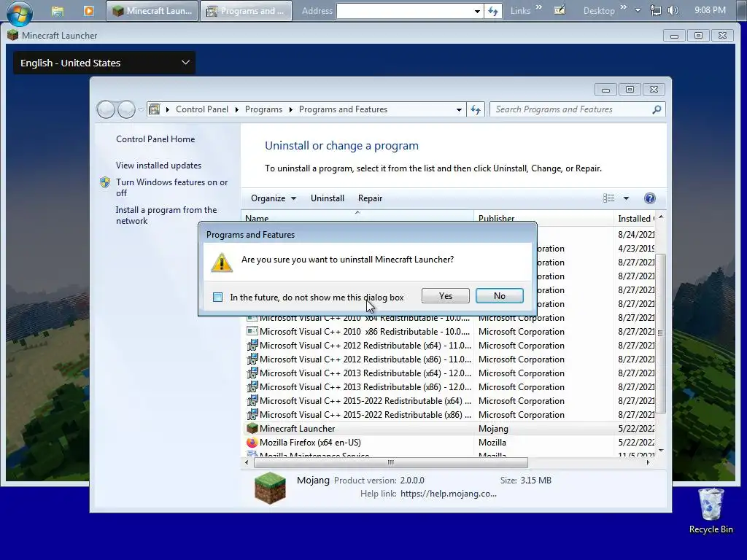Launch the media player quick launch icon
This screenshot has height=560, width=747.
point(88,10)
